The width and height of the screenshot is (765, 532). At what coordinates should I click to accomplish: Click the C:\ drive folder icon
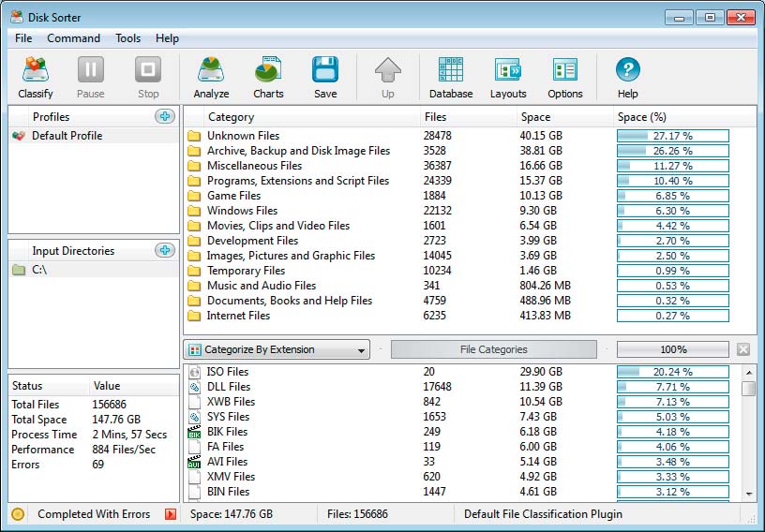(x=19, y=270)
